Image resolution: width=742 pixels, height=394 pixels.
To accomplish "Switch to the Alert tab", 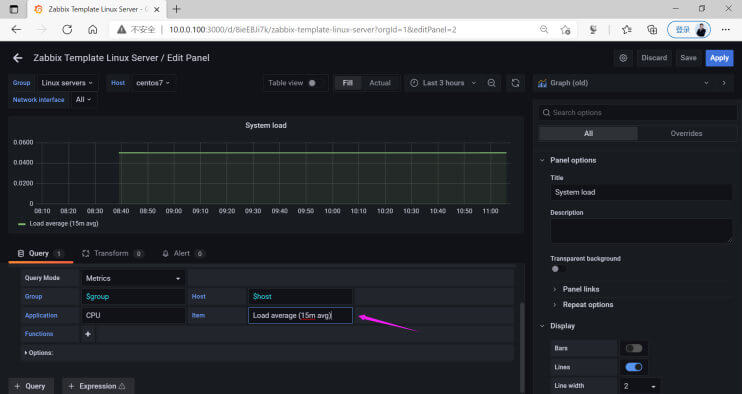I will point(183,254).
